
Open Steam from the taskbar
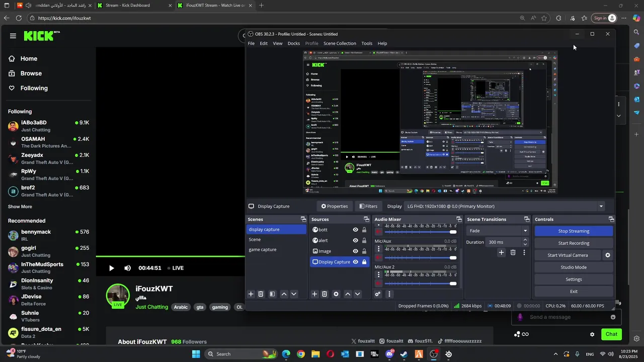click(404, 354)
